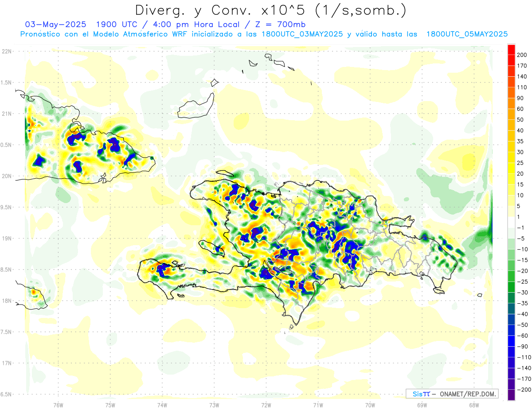Viewport: 532px width, 411px height.
Task: Click the "1800UTC_03MAY2025" initialization time
Action: tap(302, 34)
